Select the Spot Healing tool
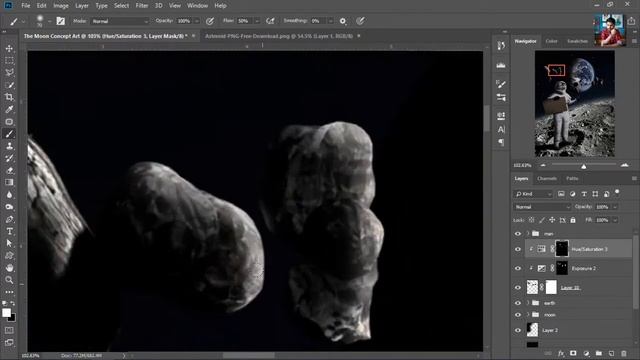The width and height of the screenshot is (640, 360). (x=9, y=122)
